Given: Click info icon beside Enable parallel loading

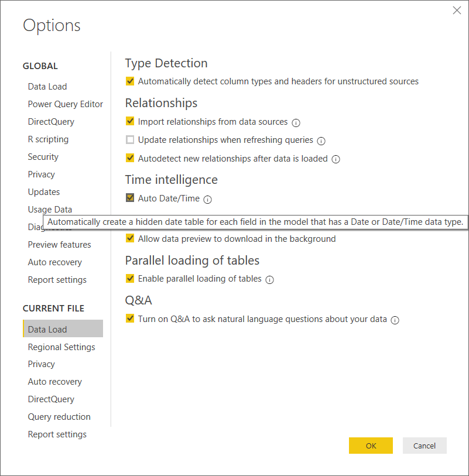Looking at the screenshot, I should (x=269, y=280).
